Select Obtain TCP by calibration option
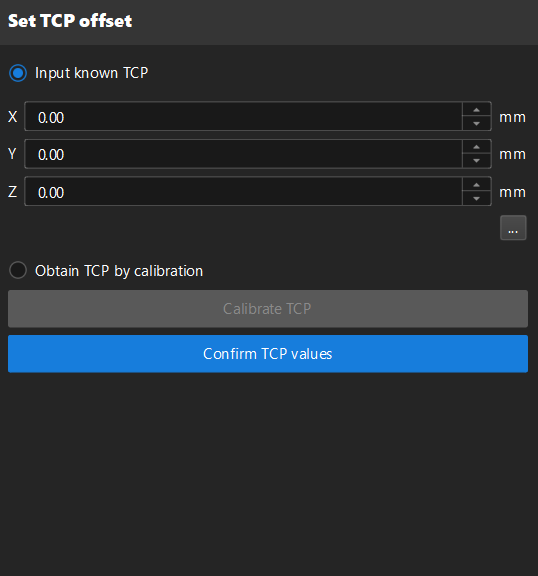Image resolution: width=538 pixels, height=576 pixels. pos(18,270)
